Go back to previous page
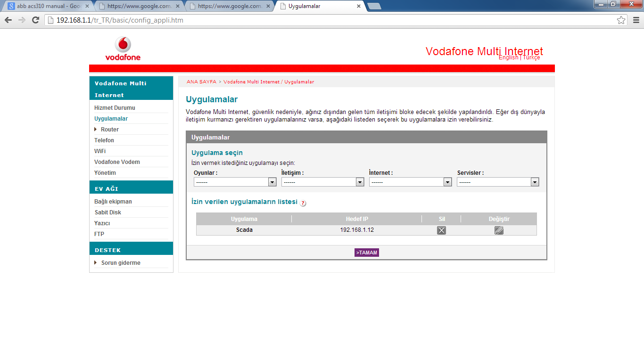The image size is (644, 343). coord(8,20)
